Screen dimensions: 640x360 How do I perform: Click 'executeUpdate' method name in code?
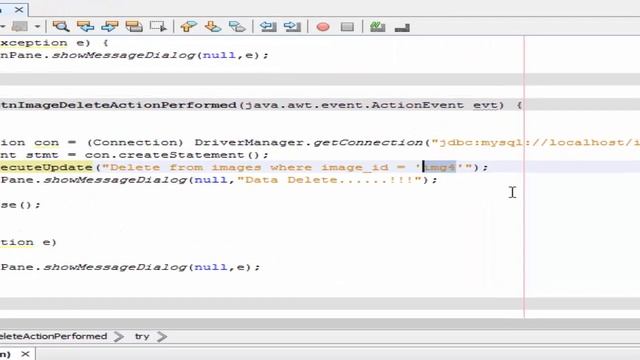(x=46, y=167)
